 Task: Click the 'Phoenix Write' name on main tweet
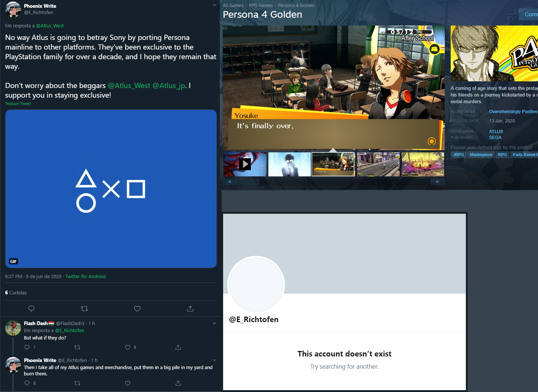[40, 6]
